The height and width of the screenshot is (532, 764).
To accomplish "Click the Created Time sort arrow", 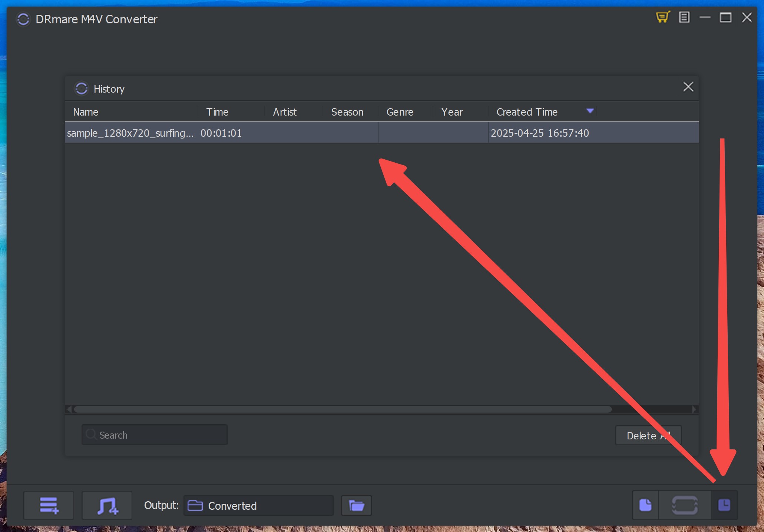I will 590,111.
